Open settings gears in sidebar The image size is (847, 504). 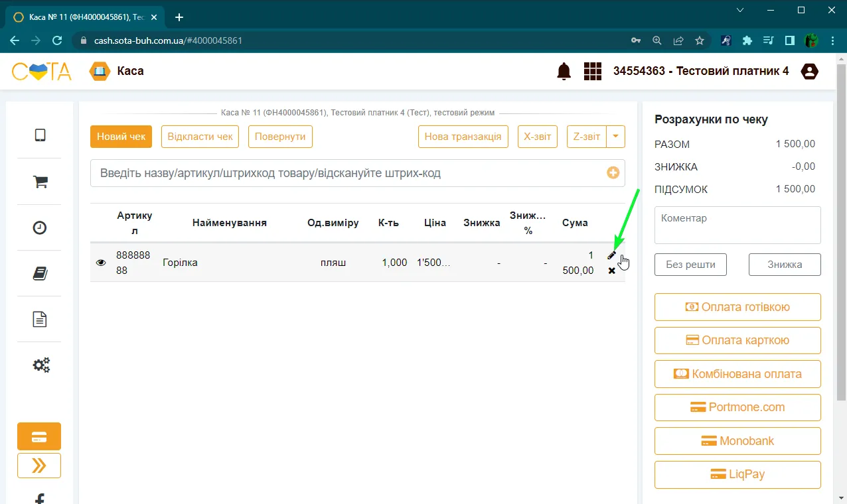tap(41, 365)
